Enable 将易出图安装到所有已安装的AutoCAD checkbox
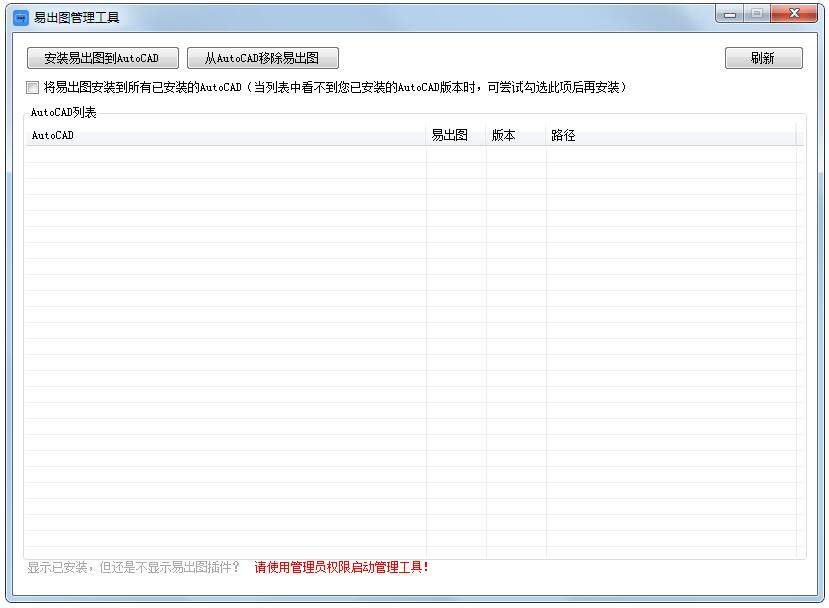Viewport: 829px width, 608px height. pyautogui.click(x=31, y=88)
